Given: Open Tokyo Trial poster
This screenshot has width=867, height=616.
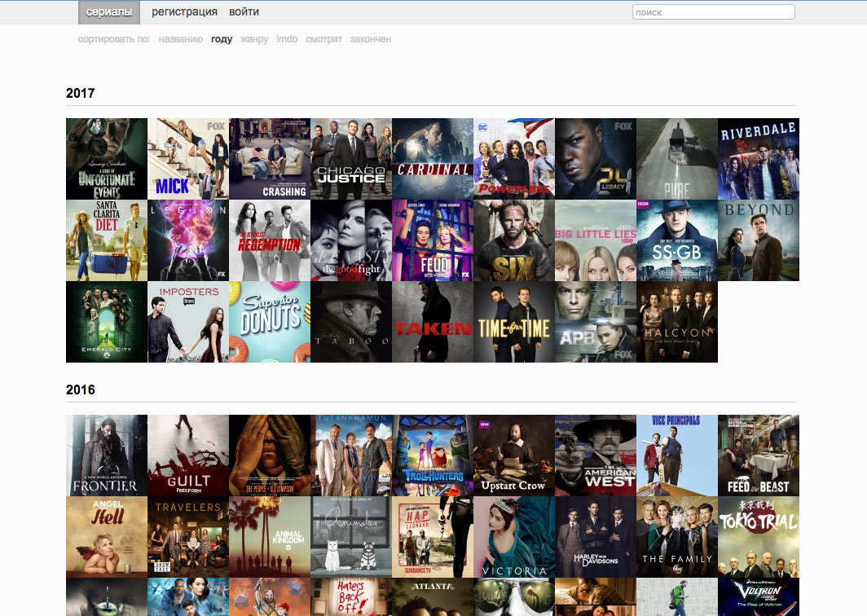Looking at the screenshot, I should [759, 537].
